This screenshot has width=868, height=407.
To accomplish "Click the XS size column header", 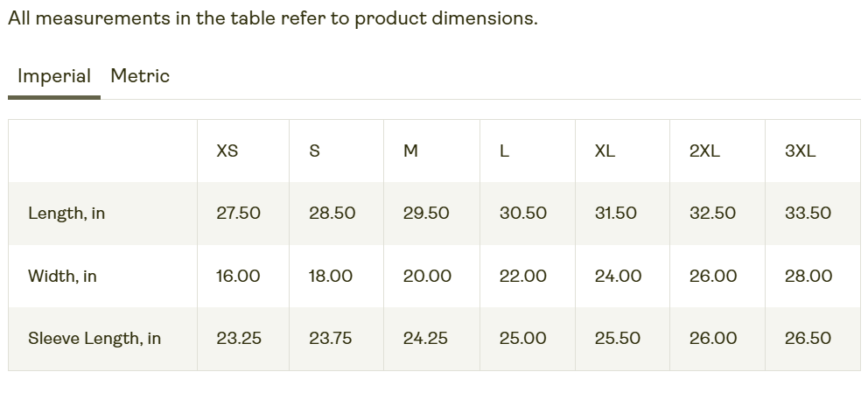I will pyautogui.click(x=227, y=151).
